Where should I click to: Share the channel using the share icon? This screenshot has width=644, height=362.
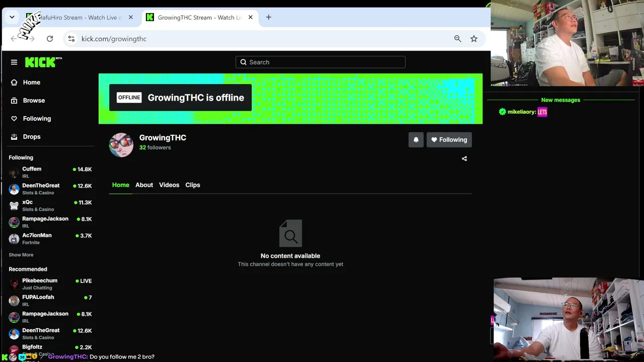tap(464, 159)
